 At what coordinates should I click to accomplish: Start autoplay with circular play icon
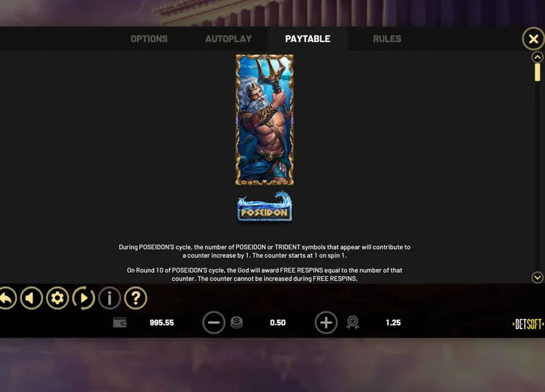[83, 298]
